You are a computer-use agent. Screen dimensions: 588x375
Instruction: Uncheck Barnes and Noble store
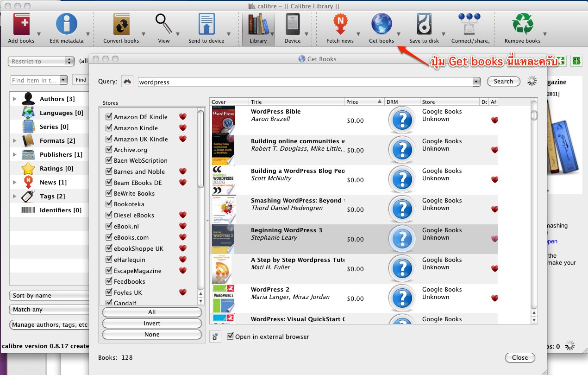[x=109, y=172]
